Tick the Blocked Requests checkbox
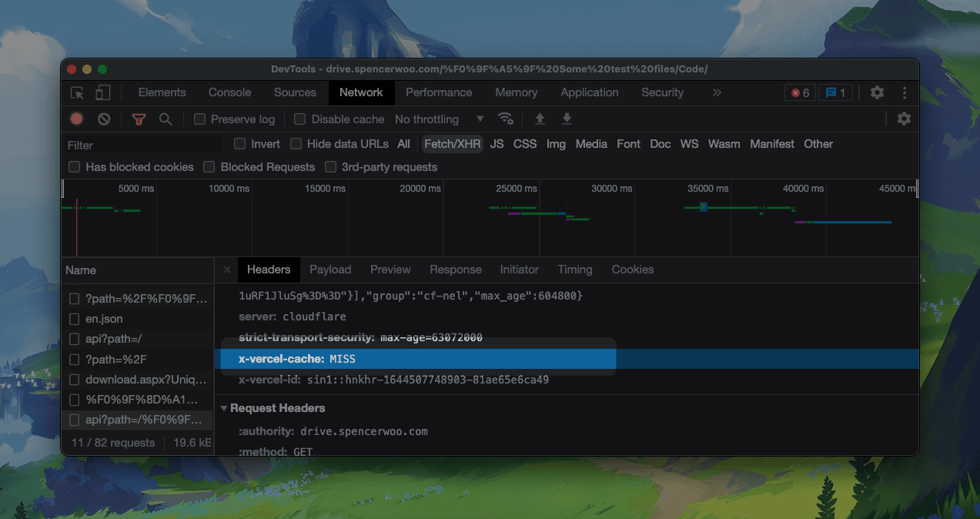This screenshot has width=980, height=519. [209, 167]
